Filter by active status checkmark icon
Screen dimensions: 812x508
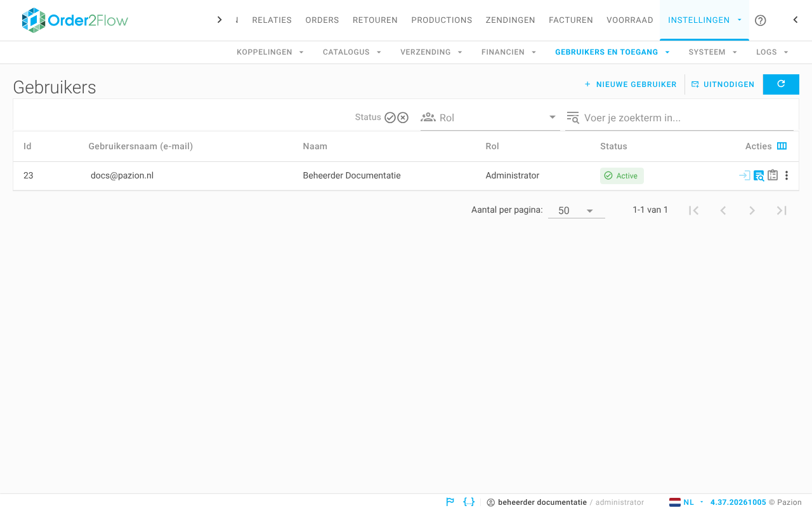(390, 117)
